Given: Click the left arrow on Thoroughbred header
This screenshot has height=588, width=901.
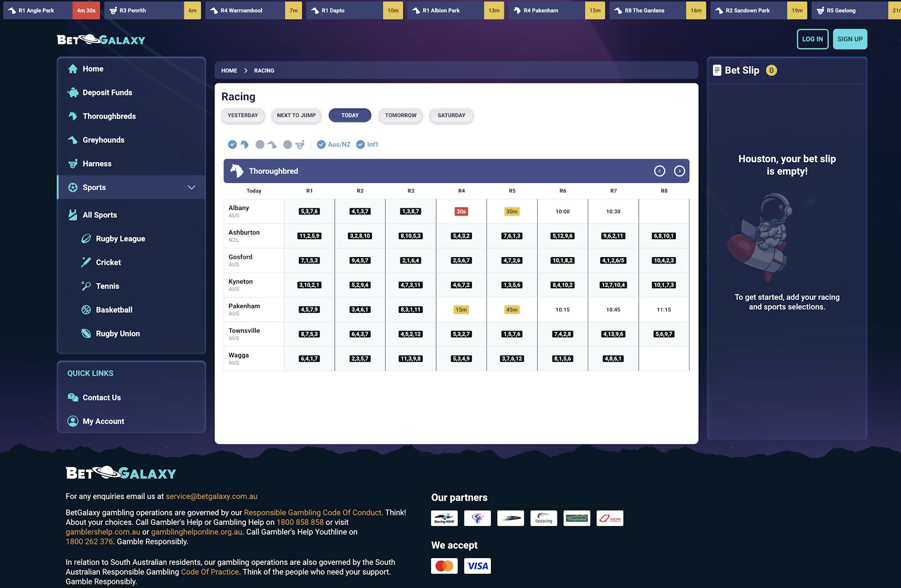Looking at the screenshot, I should click(661, 170).
